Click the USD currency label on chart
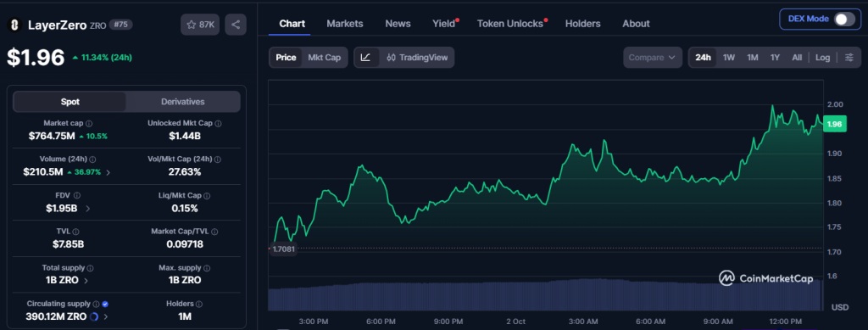 [840, 307]
